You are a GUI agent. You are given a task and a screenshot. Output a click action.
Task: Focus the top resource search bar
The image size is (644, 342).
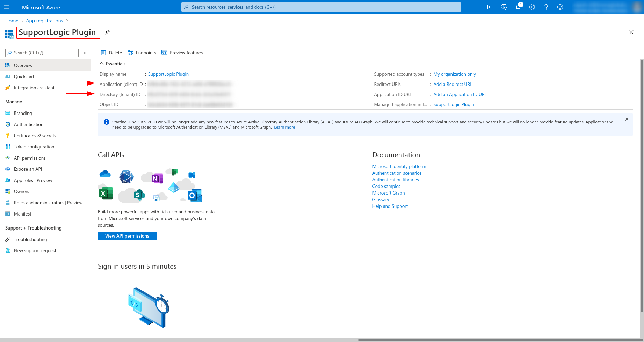point(321,7)
